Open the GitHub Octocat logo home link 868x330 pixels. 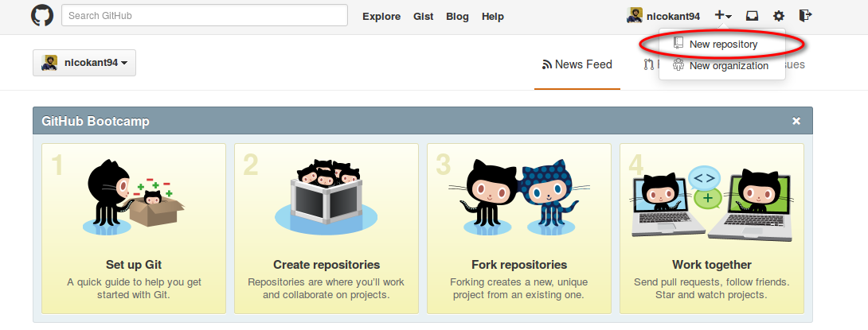(42, 15)
